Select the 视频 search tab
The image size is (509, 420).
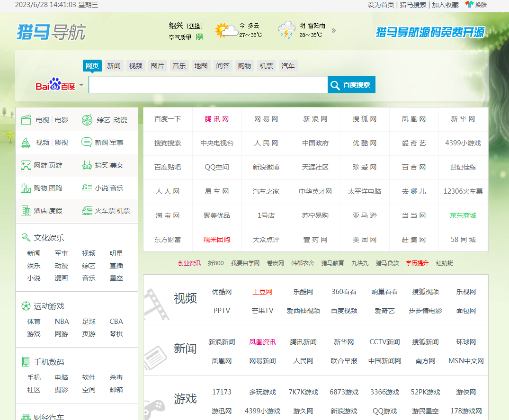click(136, 65)
